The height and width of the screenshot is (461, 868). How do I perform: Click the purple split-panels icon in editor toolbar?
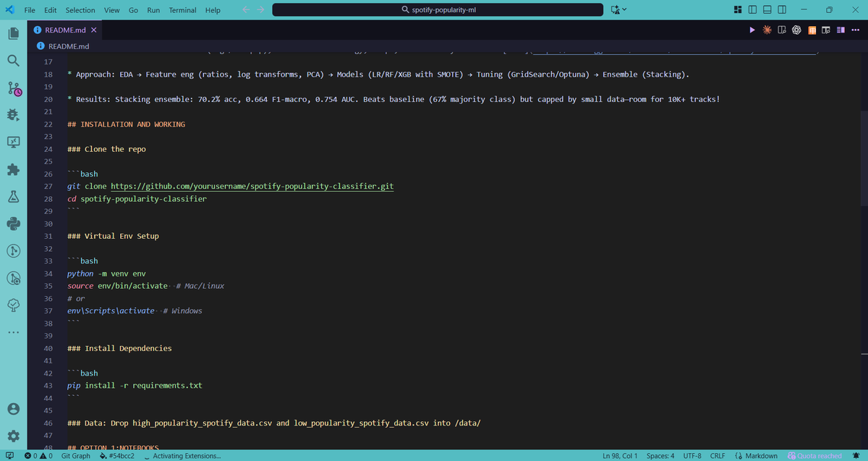(x=841, y=30)
